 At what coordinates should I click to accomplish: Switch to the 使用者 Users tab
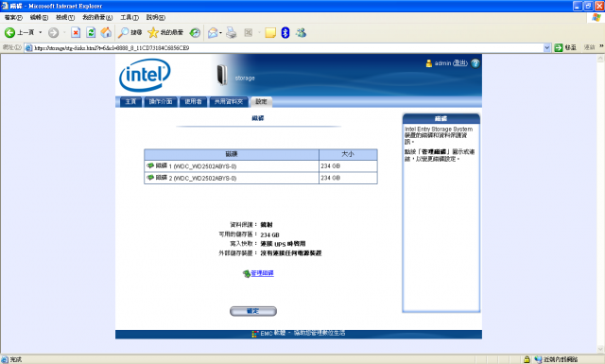pos(193,101)
